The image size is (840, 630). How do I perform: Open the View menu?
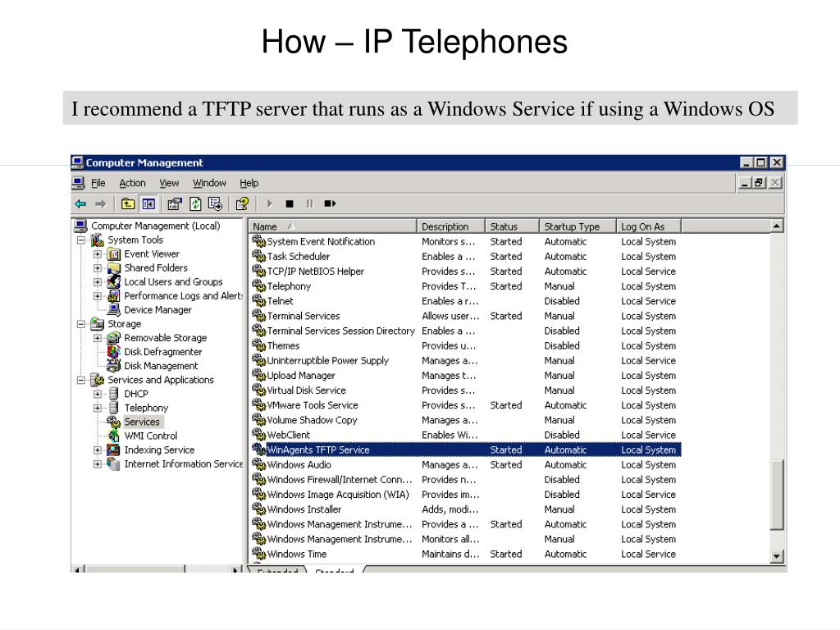pyautogui.click(x=169, y=183)
